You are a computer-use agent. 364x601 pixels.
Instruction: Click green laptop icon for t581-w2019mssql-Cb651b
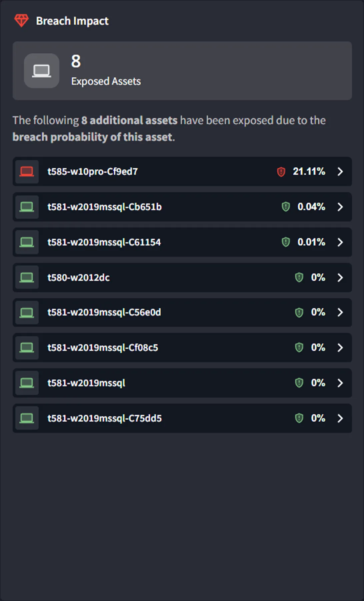pyautogui.click(x=27, y=207)
